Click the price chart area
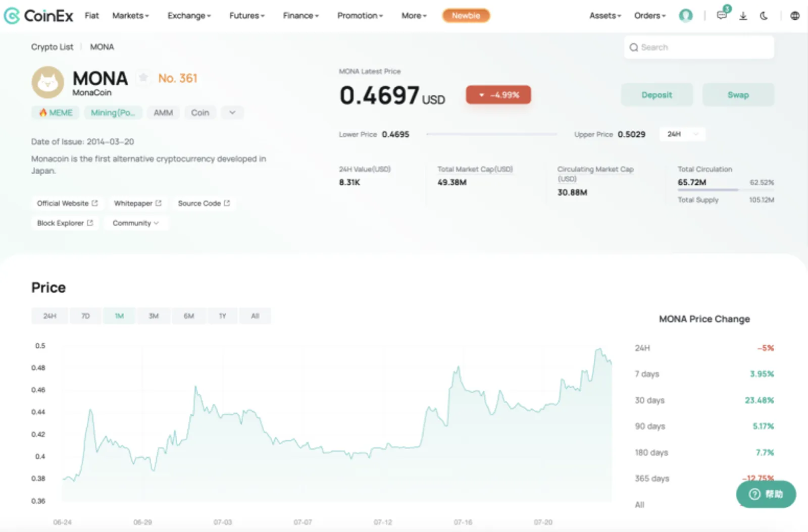Screen dimensions: 808x532 [337, 424]
